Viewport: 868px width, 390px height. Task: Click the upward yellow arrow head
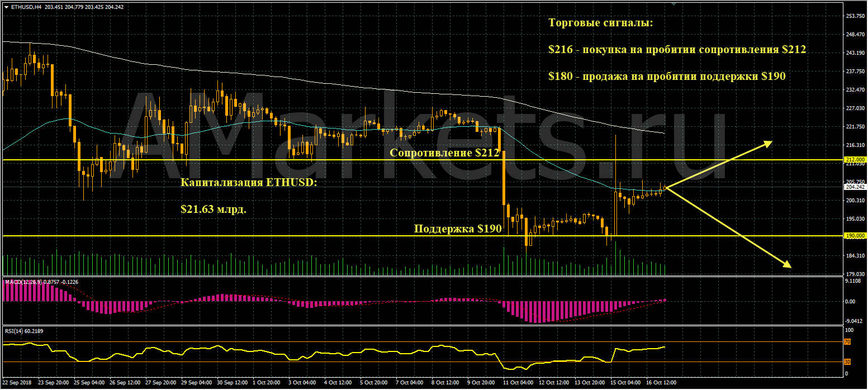tap(768, 143)
